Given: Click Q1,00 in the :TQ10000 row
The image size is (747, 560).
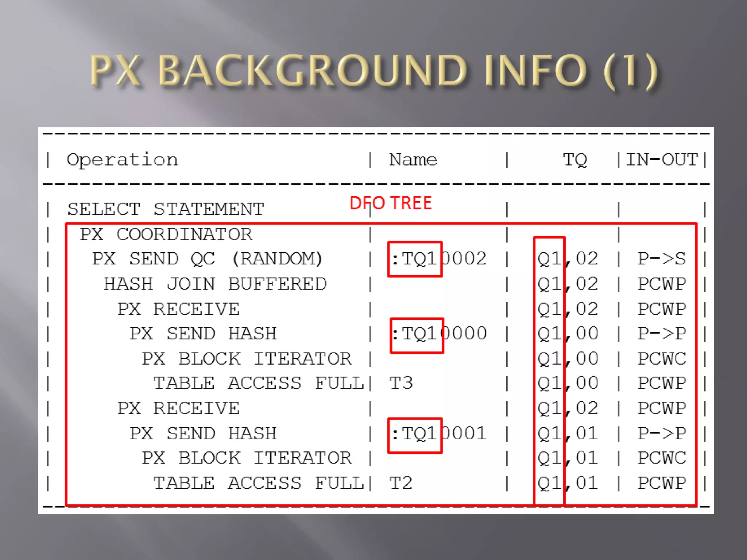Looking at the screenshot, I should click(x=568, y=334).
